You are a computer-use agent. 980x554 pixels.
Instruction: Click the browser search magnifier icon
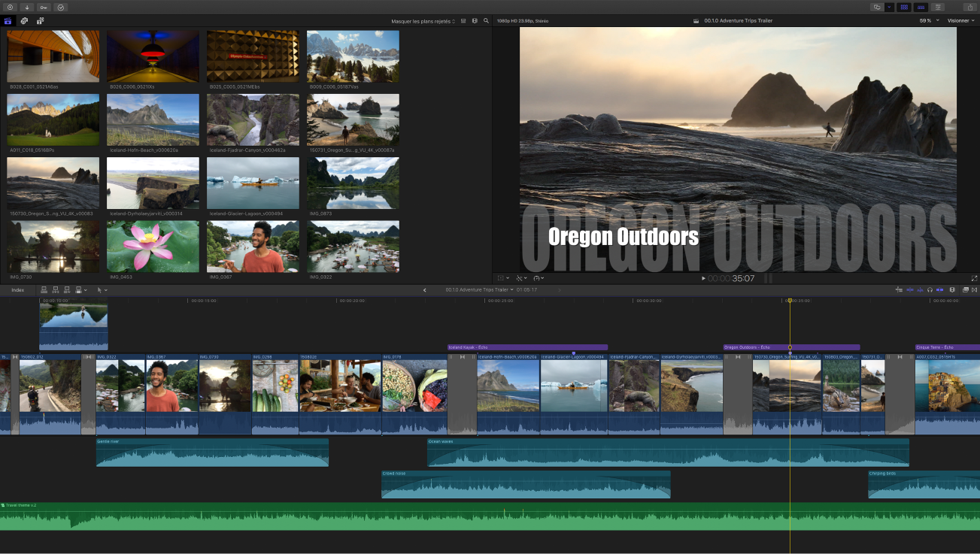(x=486, y=20)
